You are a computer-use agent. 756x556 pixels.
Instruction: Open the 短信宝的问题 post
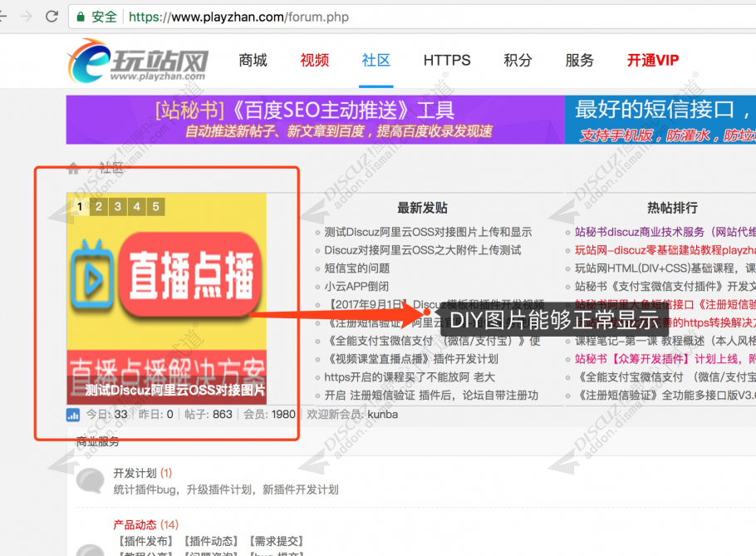(356, 268)
